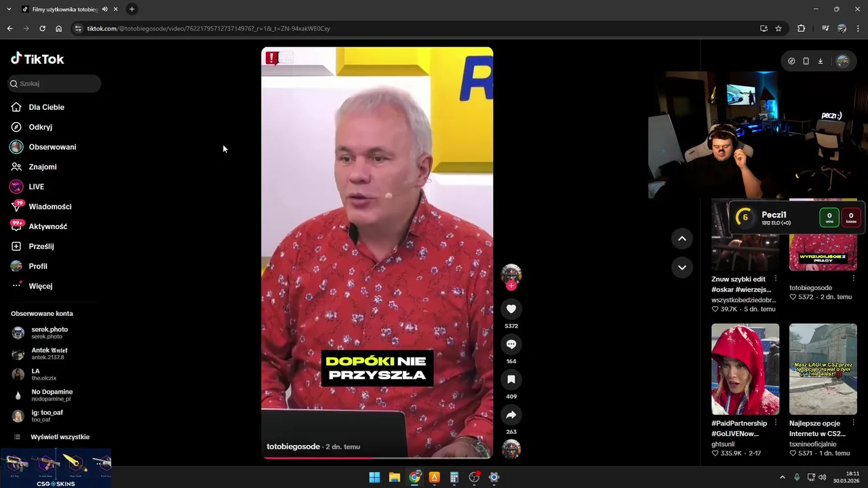Like the video with heart icon
868x488 pixels.
(x=511, y=309)
